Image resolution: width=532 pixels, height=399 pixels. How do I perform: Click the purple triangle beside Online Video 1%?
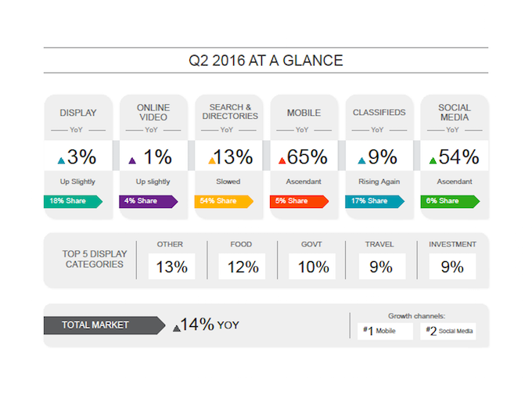[x=132, y=161]
